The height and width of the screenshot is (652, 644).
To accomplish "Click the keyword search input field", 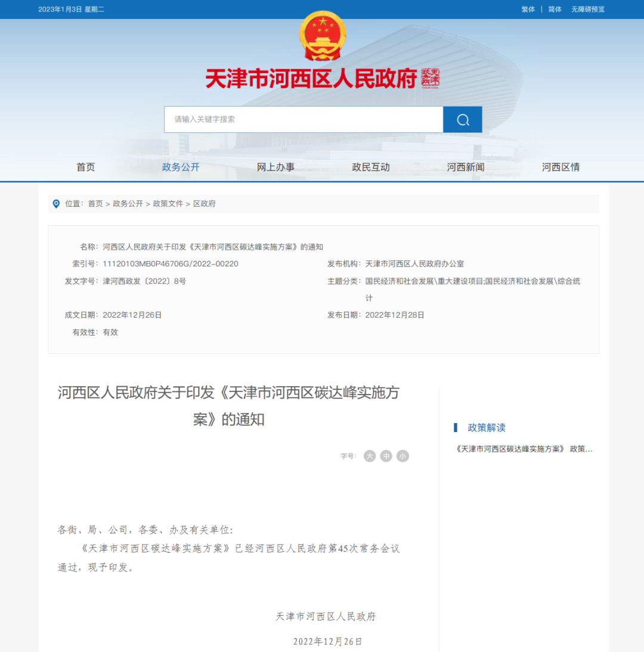I will click(x=304, y=120).
